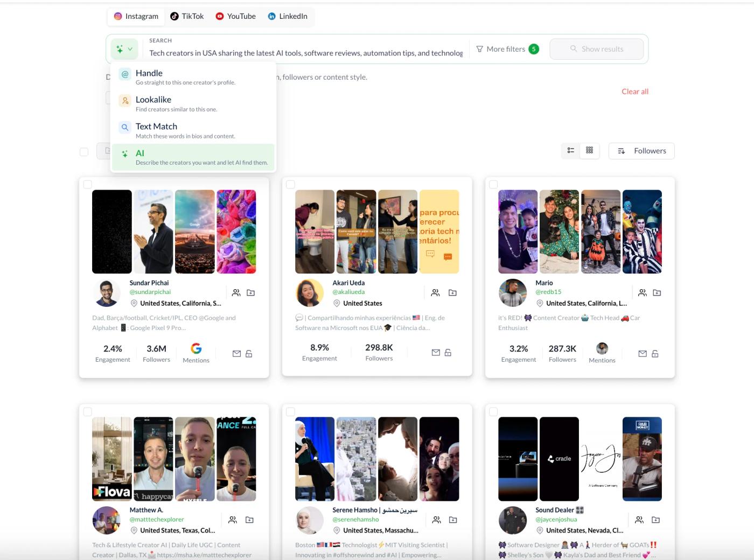Click the search description text field
The height and width of the screenshot is (560, 754).
pyautogui.click(x=306, y=53)
